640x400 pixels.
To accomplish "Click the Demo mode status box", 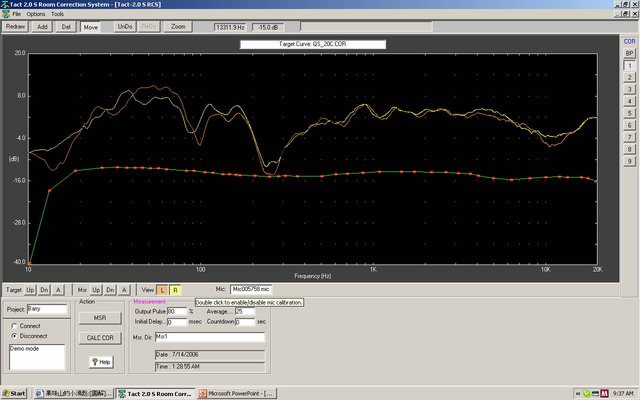I will pos(37,357).
